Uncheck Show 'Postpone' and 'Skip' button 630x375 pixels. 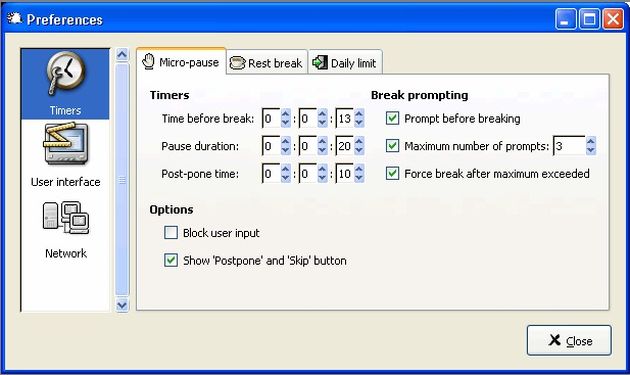171,260
